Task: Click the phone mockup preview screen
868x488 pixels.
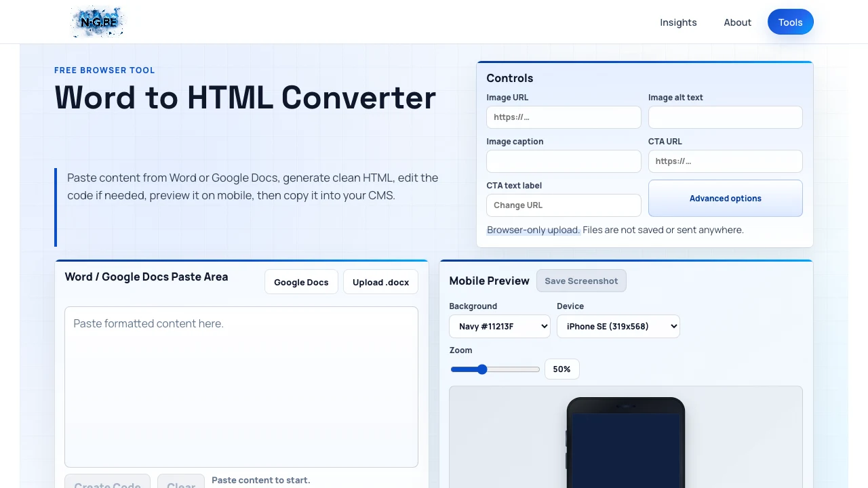Action: [x=626, y=451]
